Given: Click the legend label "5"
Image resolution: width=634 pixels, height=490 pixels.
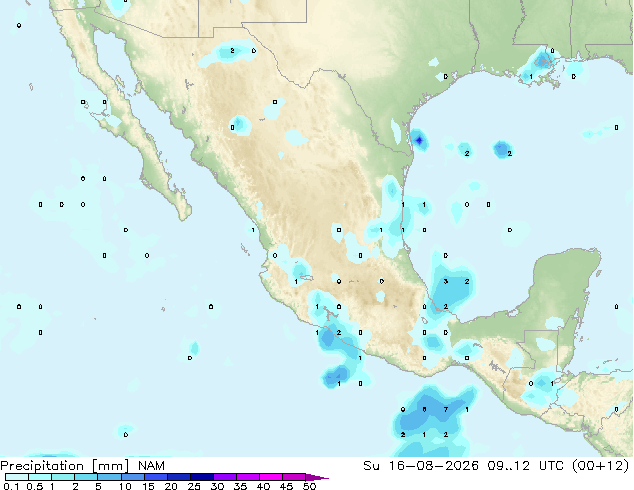Looking at the screenshot, I should click(x=98, y=486).
